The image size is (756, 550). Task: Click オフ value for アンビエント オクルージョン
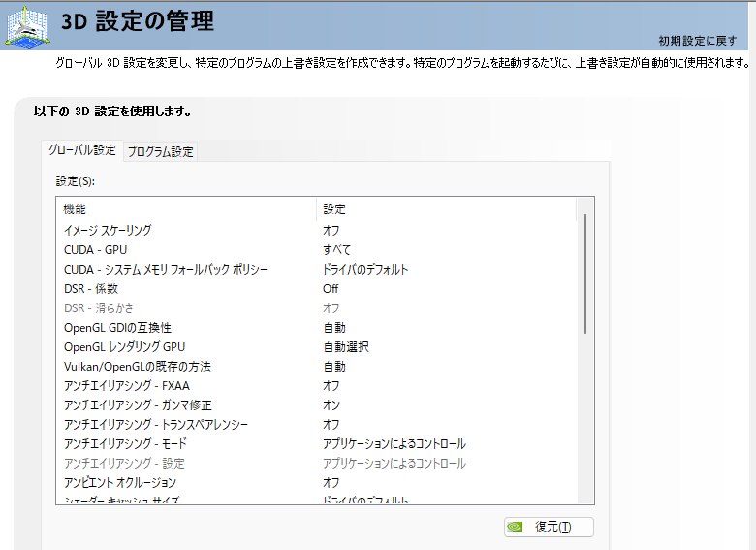click(x=331, y=482)
